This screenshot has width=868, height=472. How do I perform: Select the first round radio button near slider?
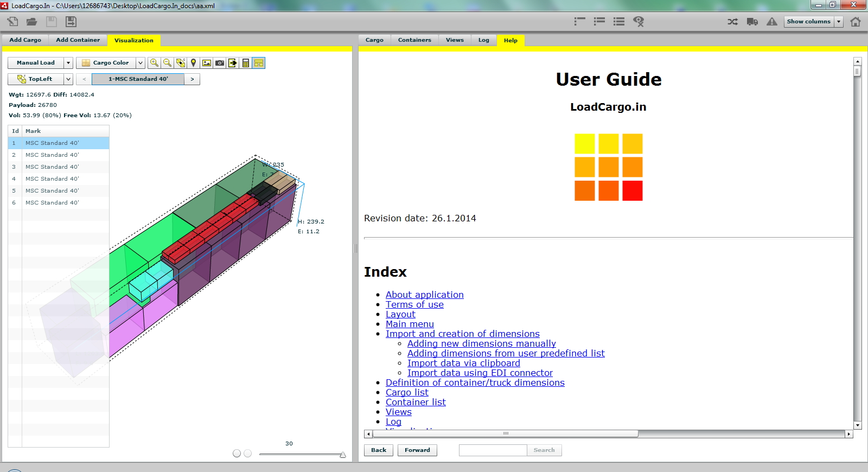(237, 454)
